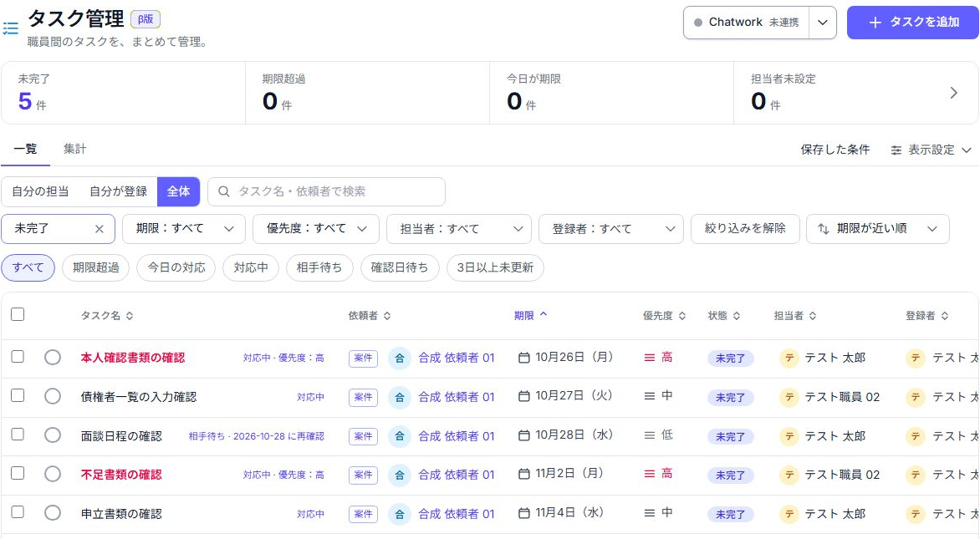The height and width of the screenshot is (539, 980).
Task: Open the 登録者：すべて dropdown
Action: (610, 229)
